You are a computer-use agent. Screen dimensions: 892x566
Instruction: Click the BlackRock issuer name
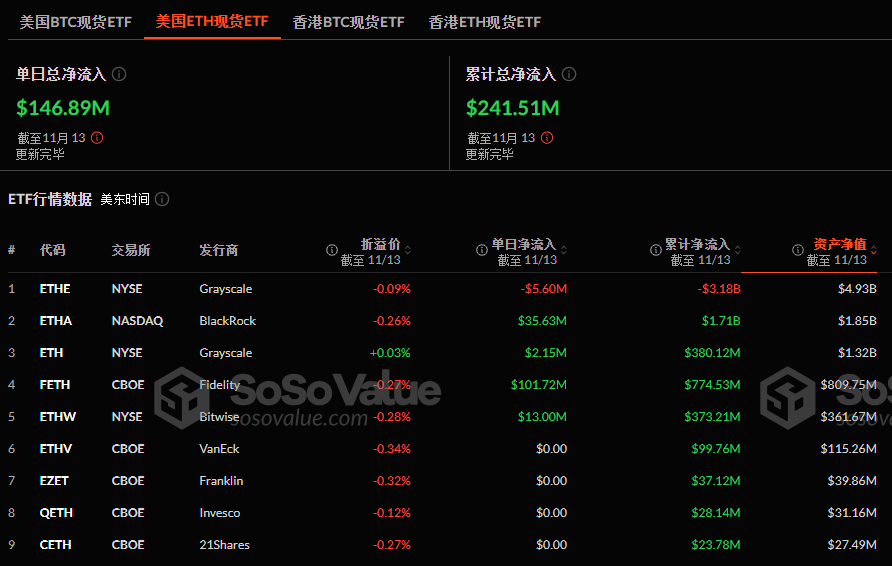tap(227, 321)
